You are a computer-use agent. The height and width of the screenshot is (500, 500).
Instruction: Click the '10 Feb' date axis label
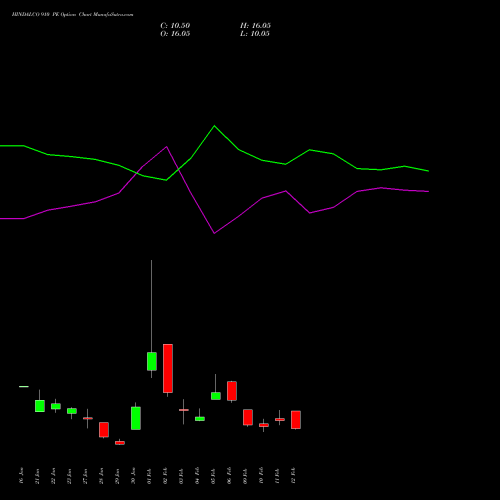click(261, 476)
